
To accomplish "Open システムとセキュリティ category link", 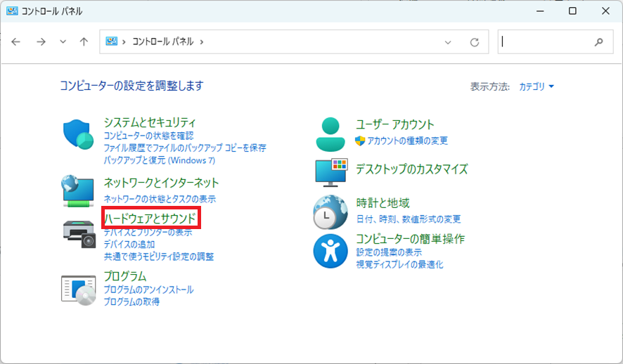I will (150, 123).
